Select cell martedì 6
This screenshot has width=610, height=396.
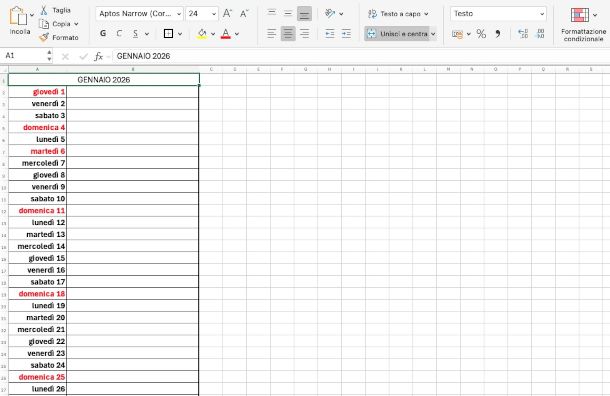[37, 151]
